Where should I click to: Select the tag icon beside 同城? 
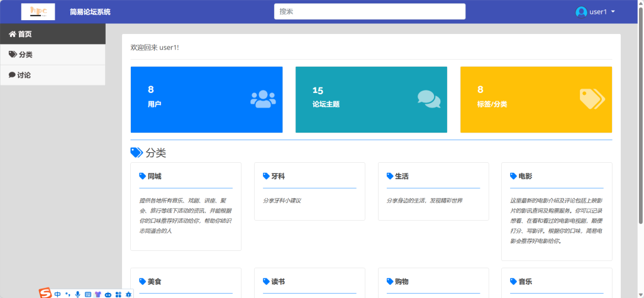[x=143, y=176]
